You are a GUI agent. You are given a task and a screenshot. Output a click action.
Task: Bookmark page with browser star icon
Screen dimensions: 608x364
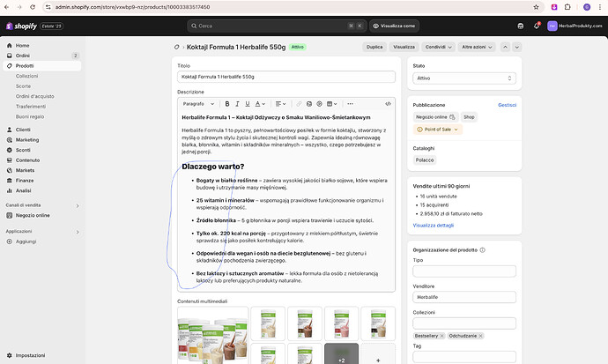[x=537, y=7]
